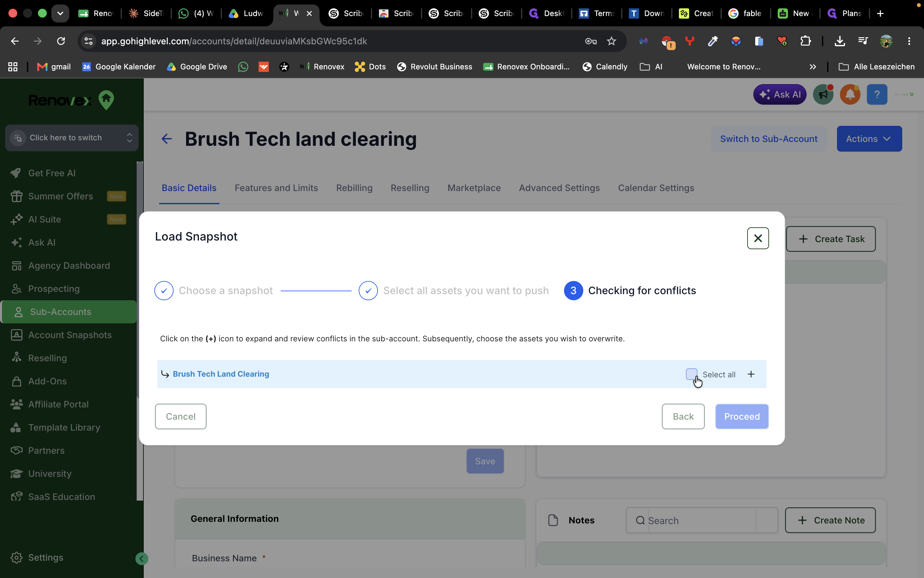Click the Create Note button
Viewport: 924px width, 578px height.
click(830, 520)
